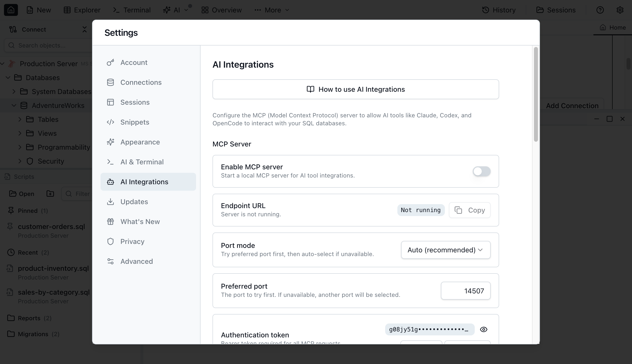Screen dimensions: 632x364
Task: Click the masked authentication token field
Action: 430,329
